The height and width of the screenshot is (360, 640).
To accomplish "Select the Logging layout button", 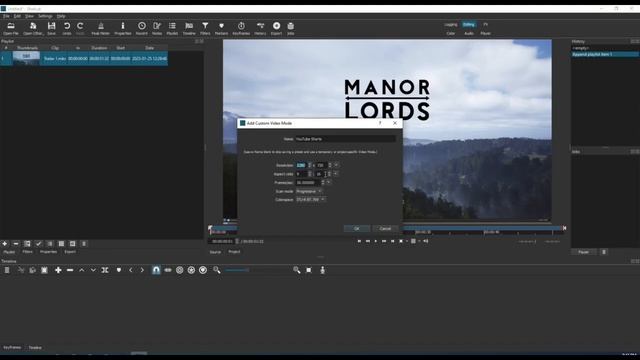I will click(451, 25).
